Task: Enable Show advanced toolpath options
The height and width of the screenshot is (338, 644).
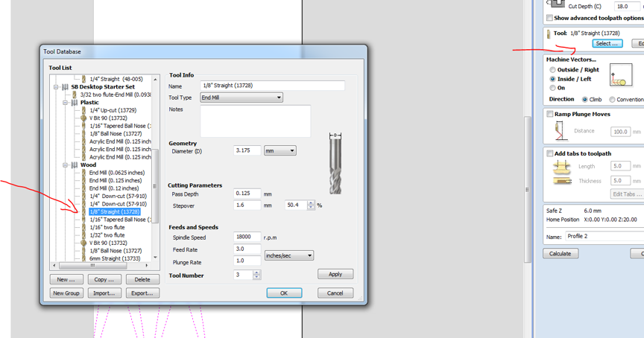Action: coord(549,18)
